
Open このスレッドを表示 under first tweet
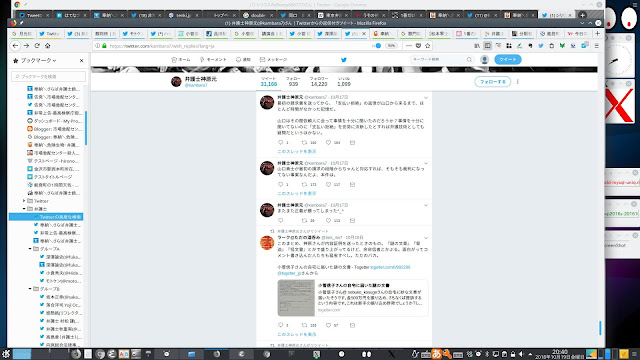[297, 151]
